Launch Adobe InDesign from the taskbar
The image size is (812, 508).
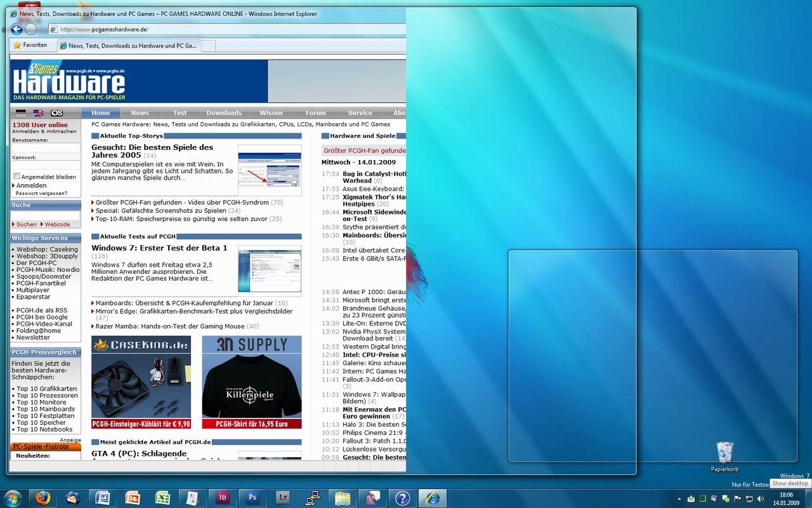[223, 498]
